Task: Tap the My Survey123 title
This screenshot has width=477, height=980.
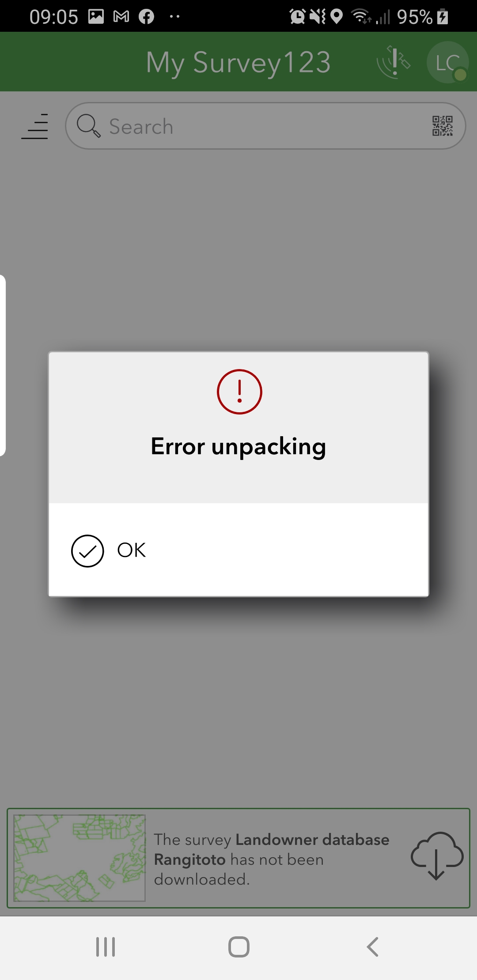Action: point(238,62)
